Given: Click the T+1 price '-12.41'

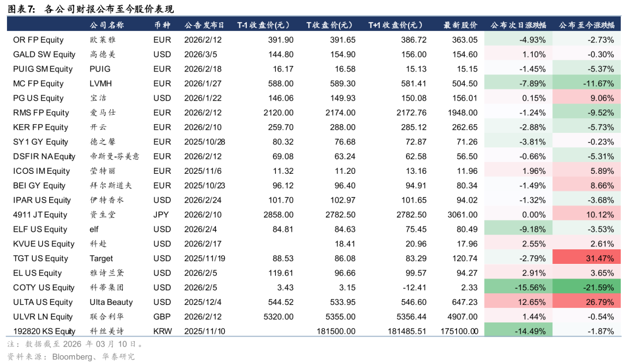Looking at the screenshot, I should [414, 287].
